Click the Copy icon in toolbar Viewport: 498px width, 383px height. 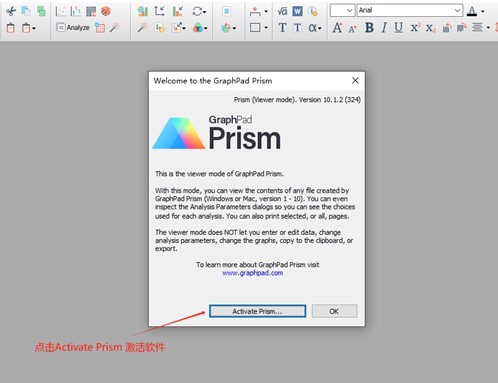tap(26, 11)
